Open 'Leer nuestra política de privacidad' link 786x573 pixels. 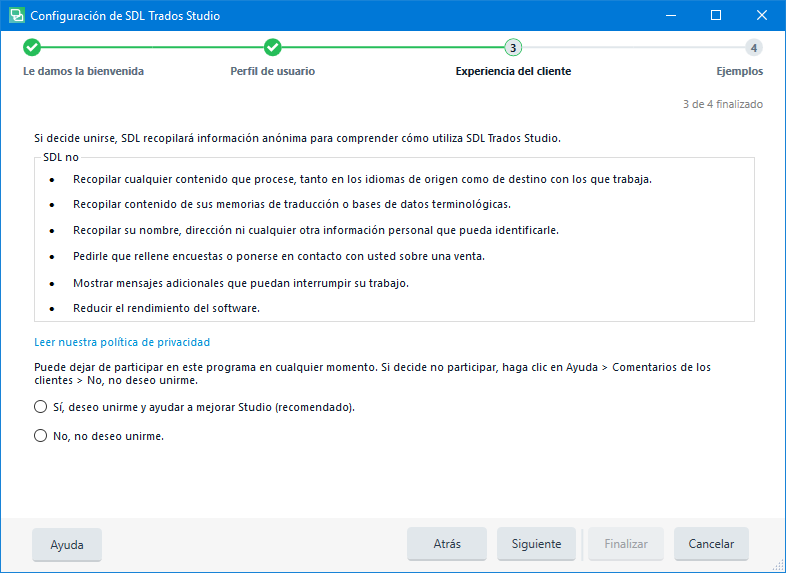(x=122, y=342)
